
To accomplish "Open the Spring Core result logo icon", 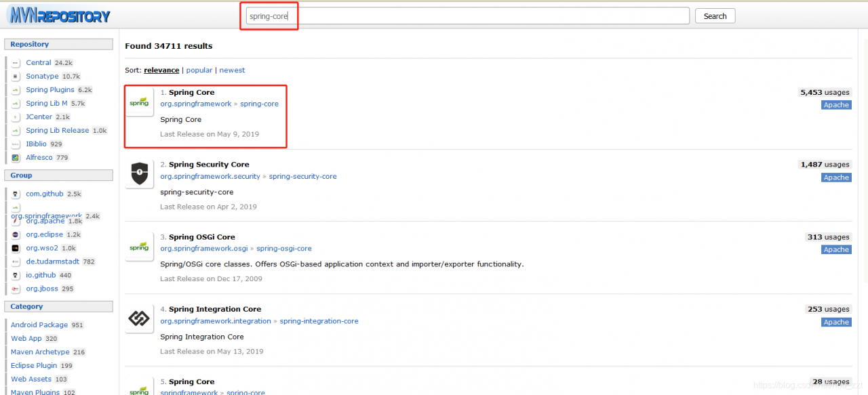I will 139,102.
